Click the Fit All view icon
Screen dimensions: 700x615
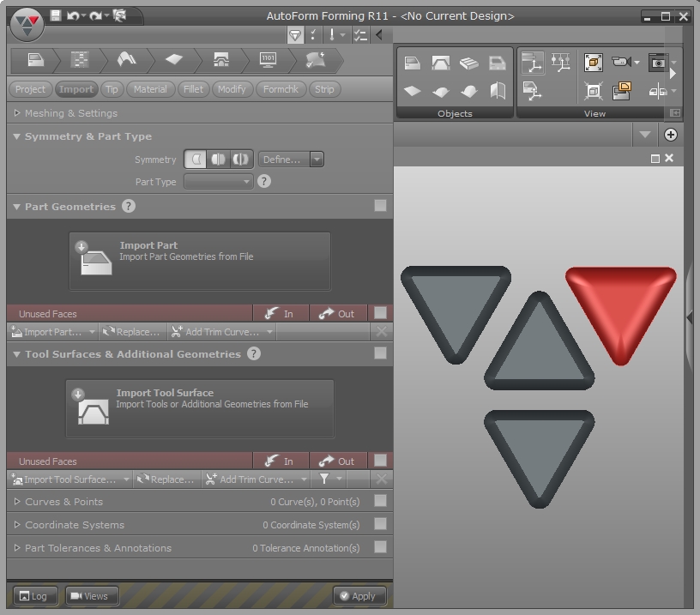point(593,62)
